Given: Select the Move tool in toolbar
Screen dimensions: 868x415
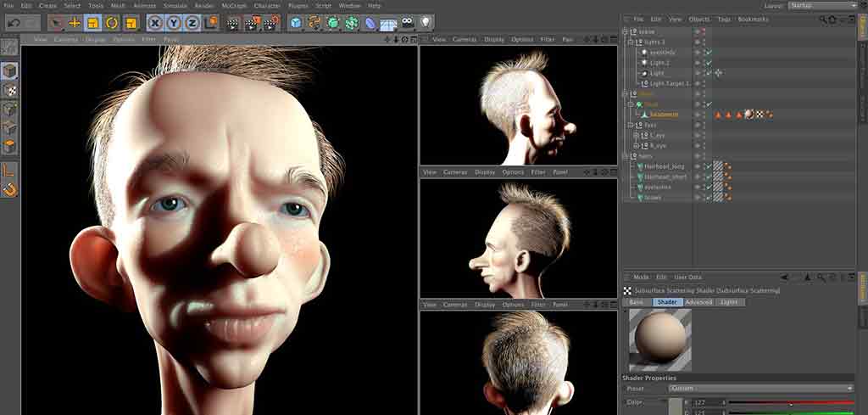Looking at the screenshot, I should tap(75, 23).
